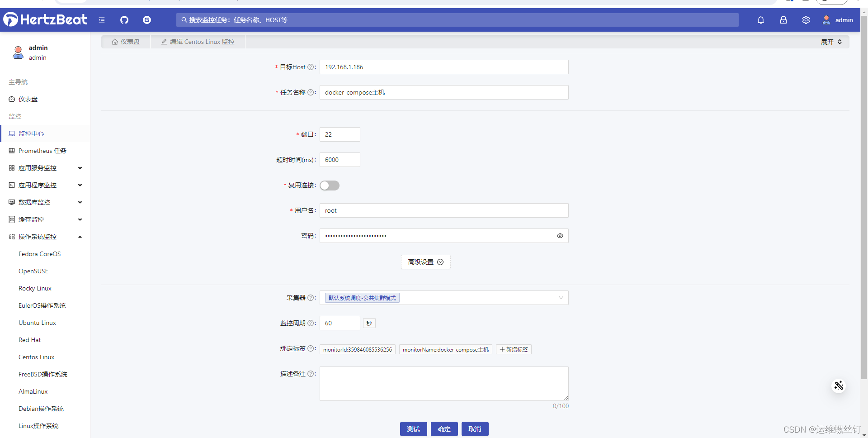Expand the 数据库监控 menu
868x438 pixels.
coord(45,202)
